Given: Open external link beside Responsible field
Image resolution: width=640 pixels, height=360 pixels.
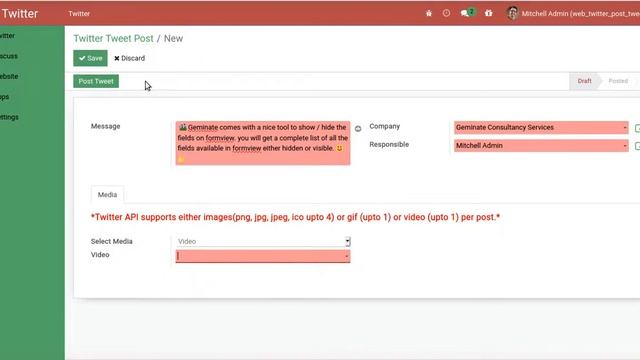Looking at the screenshot, I should pos(637,146).
